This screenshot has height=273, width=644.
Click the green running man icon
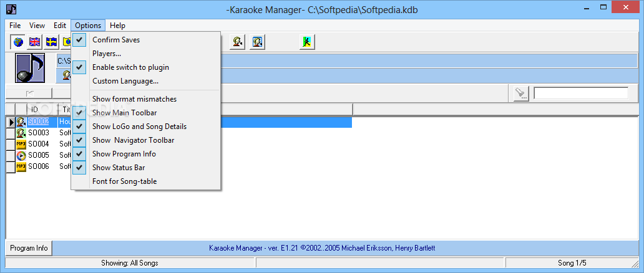307,42
